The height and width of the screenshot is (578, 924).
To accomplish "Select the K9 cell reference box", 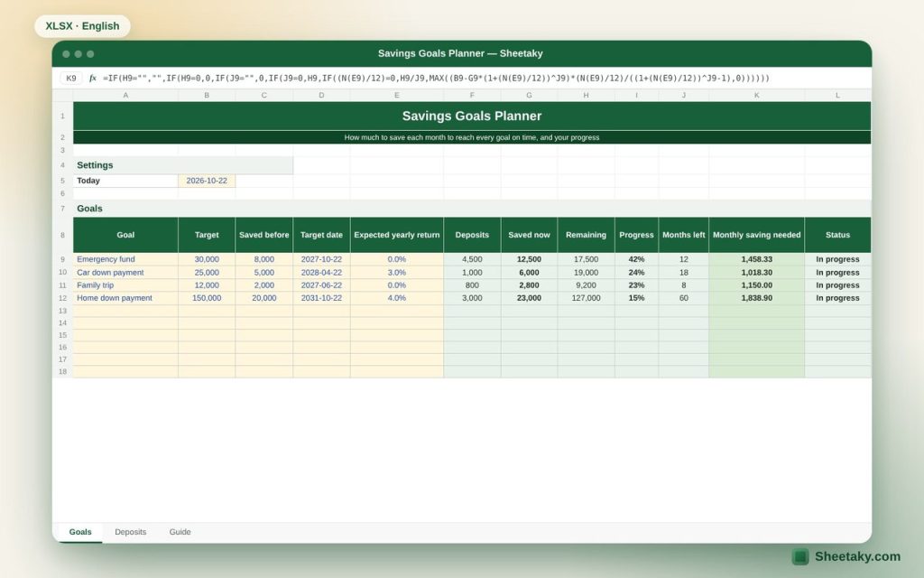I will (71, 78).
